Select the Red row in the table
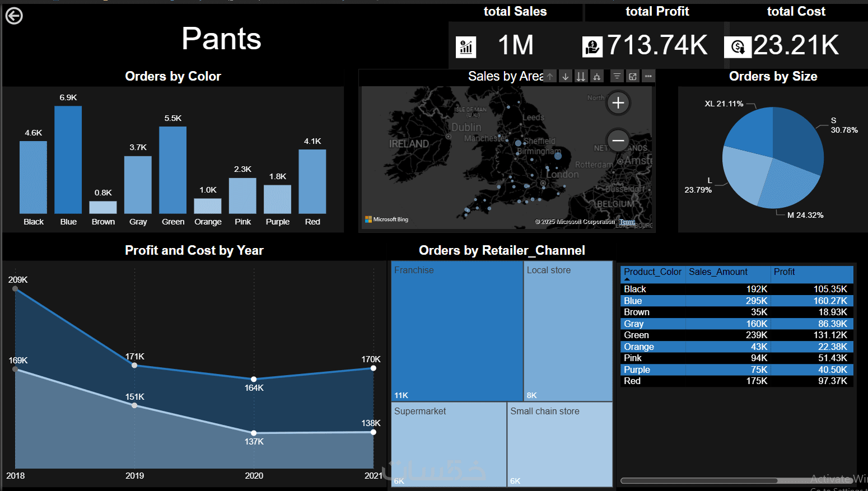The height and width of the screenshot is (491, 868). pyautogui.click(x=736, y=381)
